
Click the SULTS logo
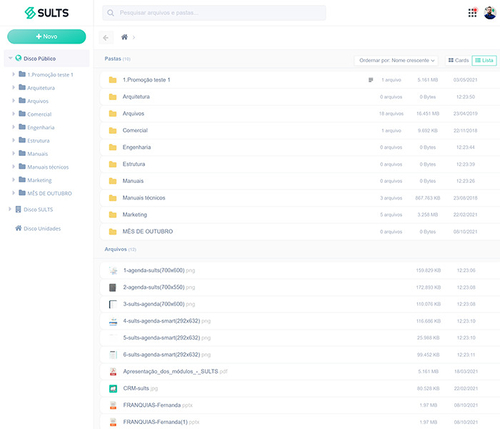point(47,13)
